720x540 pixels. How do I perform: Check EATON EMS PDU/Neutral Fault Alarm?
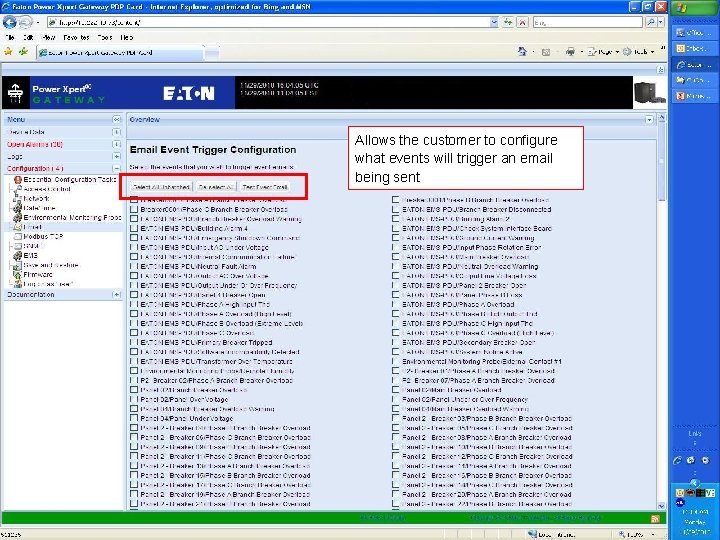tap(134, 266)
